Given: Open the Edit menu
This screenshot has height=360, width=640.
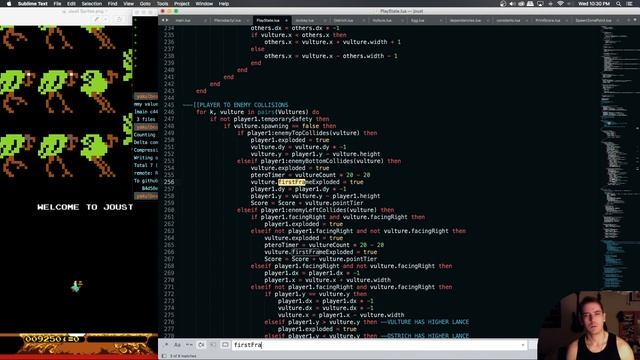Looking at the screenshot, I should coord(71,4).
